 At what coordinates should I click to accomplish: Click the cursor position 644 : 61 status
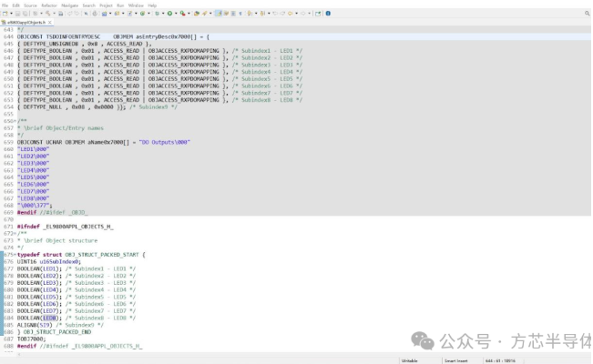pos(500,360)
